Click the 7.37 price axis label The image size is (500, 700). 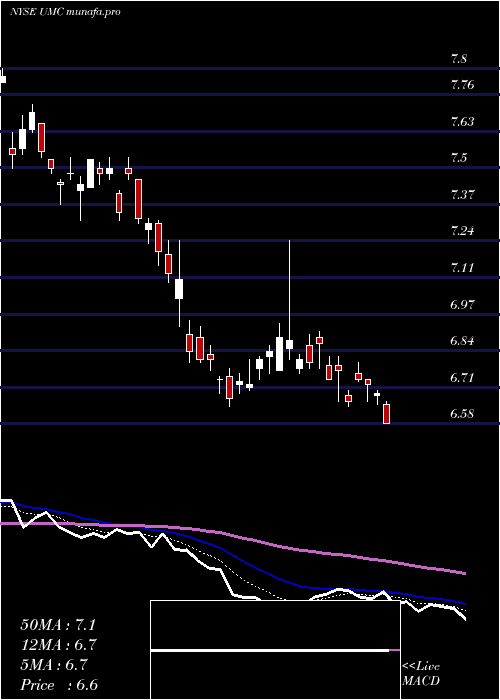pos(463,195)
